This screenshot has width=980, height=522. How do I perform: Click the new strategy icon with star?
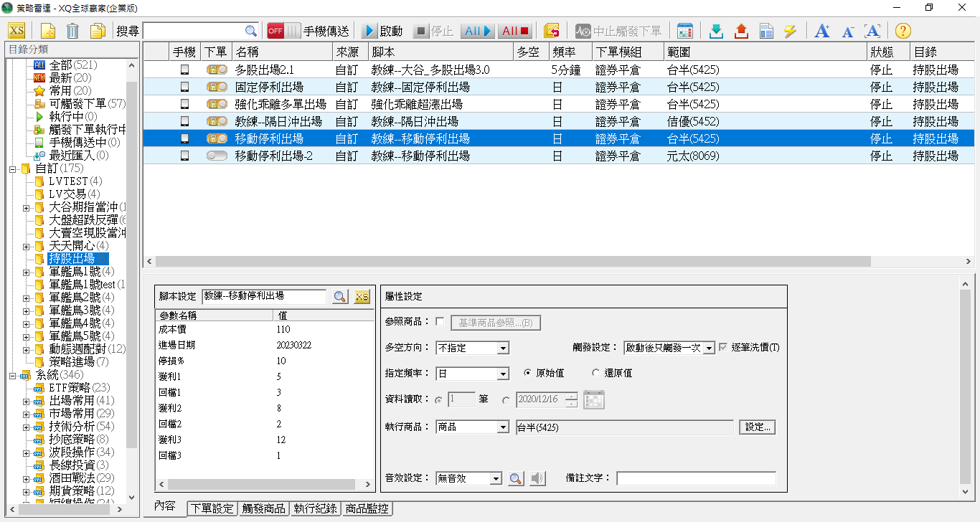47,31
